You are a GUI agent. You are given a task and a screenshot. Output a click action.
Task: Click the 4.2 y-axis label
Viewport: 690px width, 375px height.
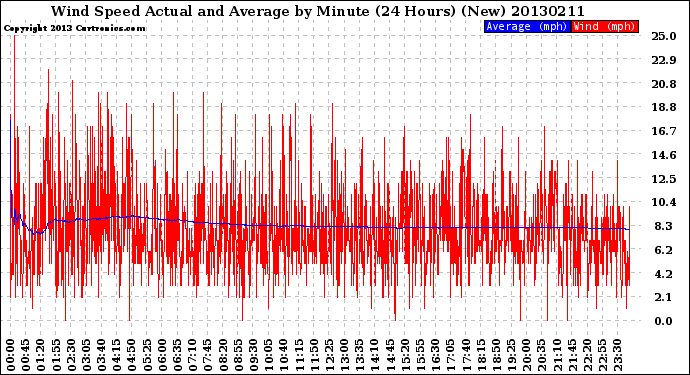tap(664, 274)
